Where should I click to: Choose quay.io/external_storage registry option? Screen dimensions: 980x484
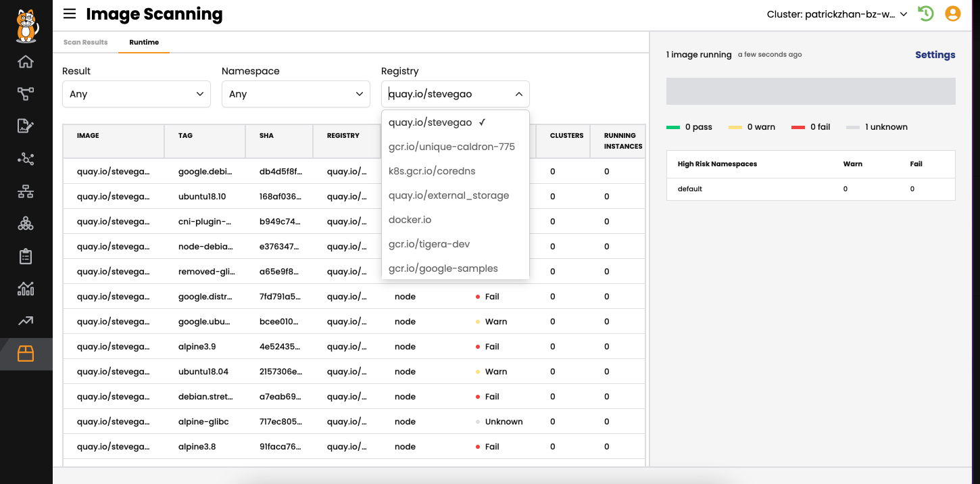(456, 195)
